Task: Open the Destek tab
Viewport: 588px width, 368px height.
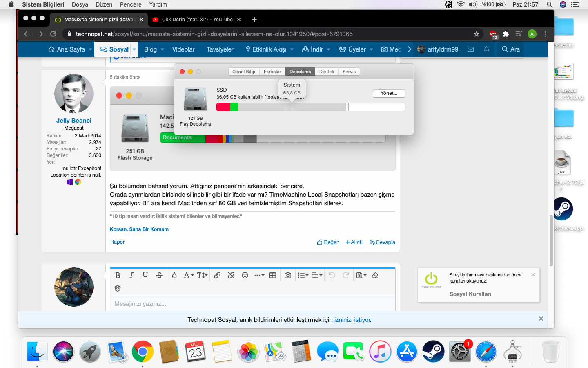Action: (x=327, y=72)
